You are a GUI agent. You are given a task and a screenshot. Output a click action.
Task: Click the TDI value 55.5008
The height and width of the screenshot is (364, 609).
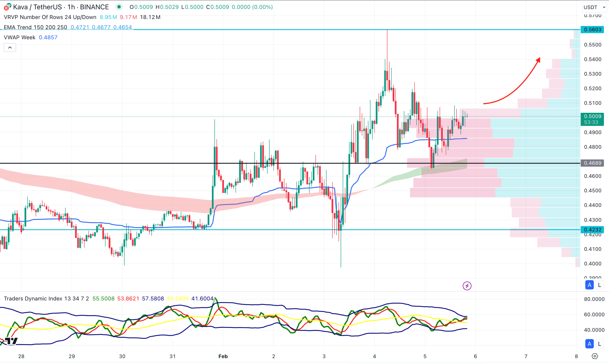click(103, 298)
